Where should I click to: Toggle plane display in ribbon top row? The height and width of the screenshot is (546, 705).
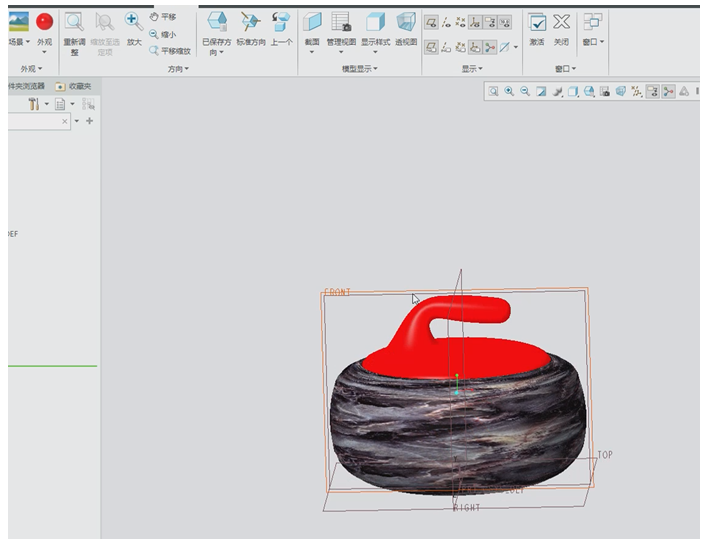tap(432, 22)
